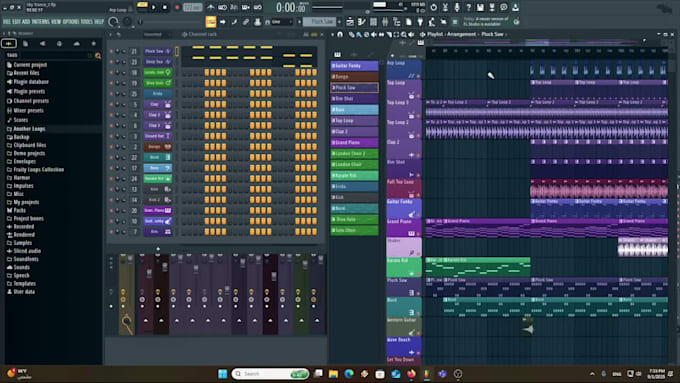
Task: Click the save project floppy icon
Action: (480, 7)
